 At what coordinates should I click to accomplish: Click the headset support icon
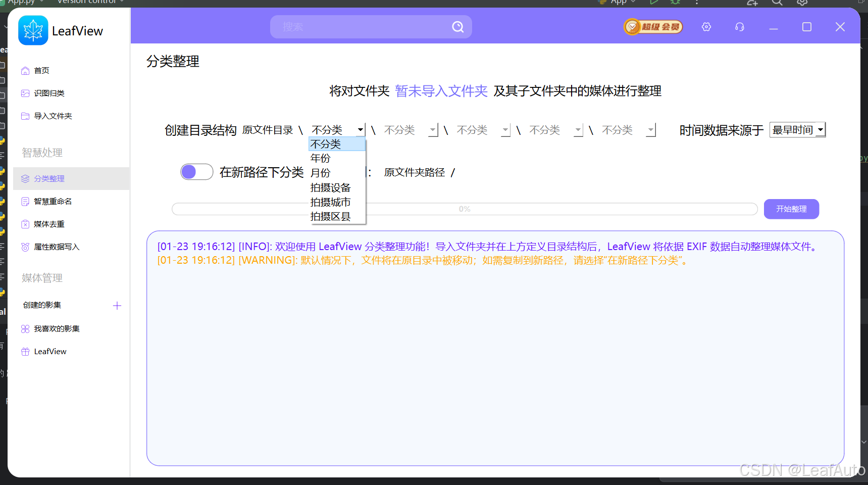click(739, 27)
